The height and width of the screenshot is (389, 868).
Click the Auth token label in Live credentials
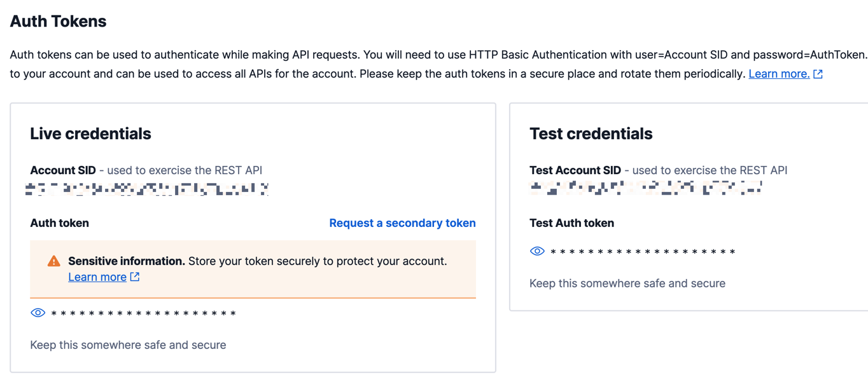pos(59,223)
